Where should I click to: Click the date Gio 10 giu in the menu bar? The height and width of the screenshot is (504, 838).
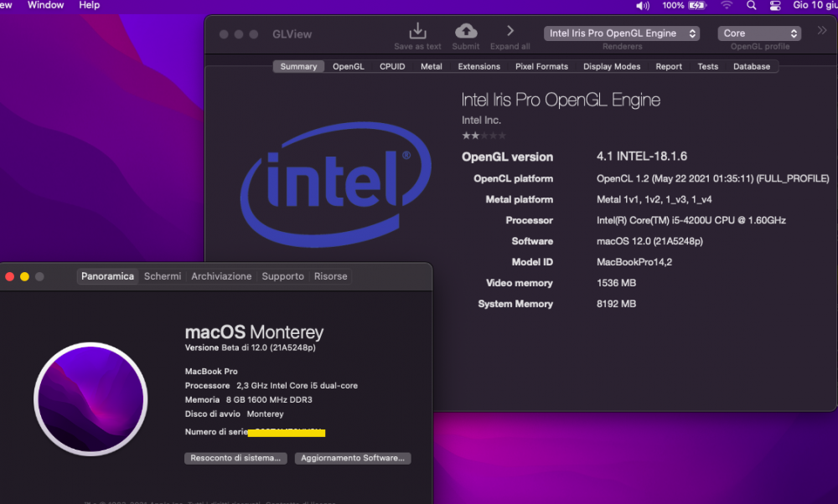click(815, 5)
